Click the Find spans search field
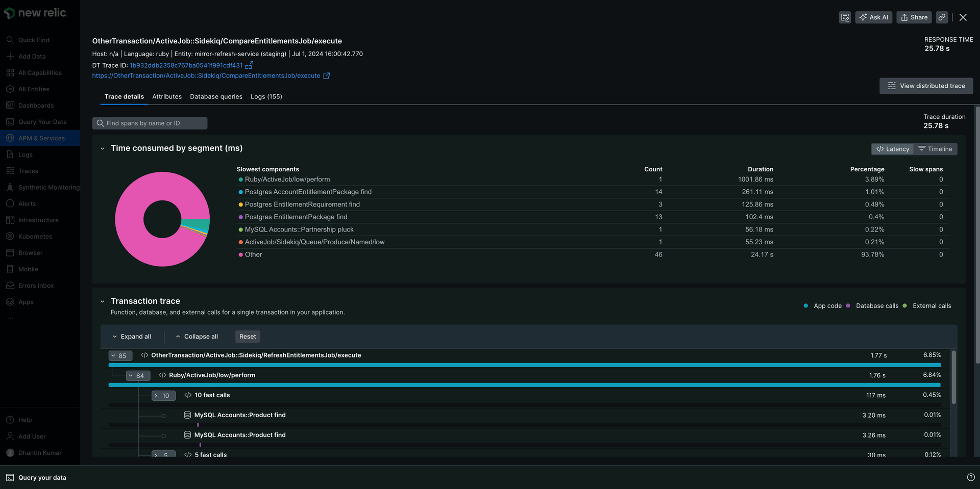Image resolution: width=980 pixels, height=489 pixels. pos(150,123)
